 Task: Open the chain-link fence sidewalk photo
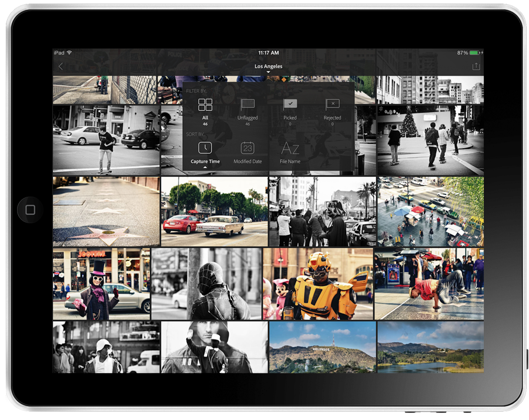[105, 90]
